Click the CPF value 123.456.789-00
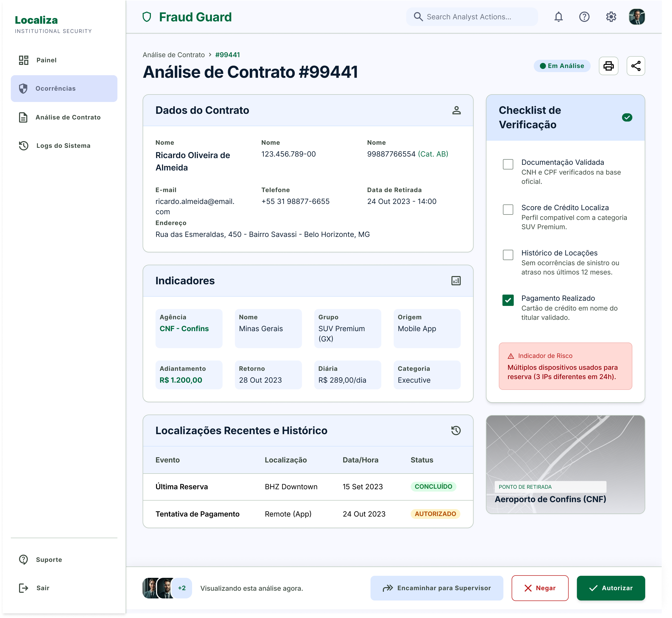The height and width of the screenshot is (618, 672). coord(289,154)
